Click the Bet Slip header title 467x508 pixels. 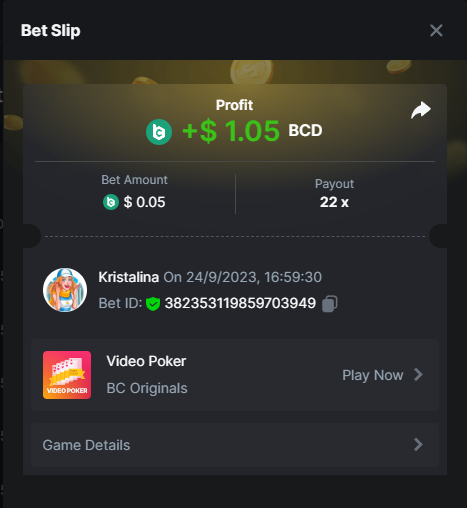tap(51, 31)
